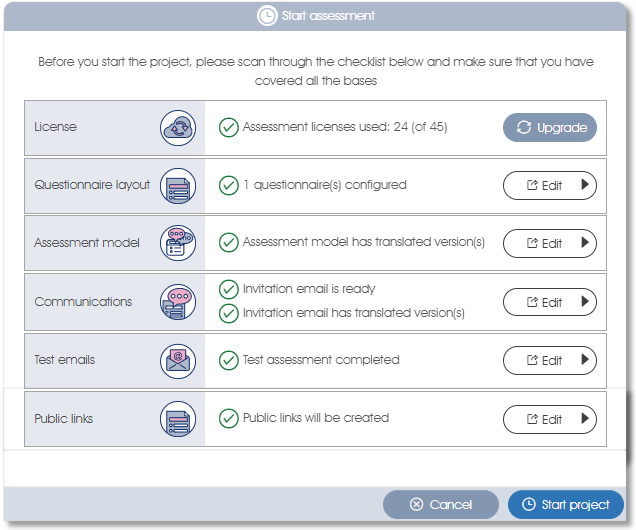Click the green check beside questionnaire(s) configured
Screen dimensions: 636x530
[x=229, y=185]
